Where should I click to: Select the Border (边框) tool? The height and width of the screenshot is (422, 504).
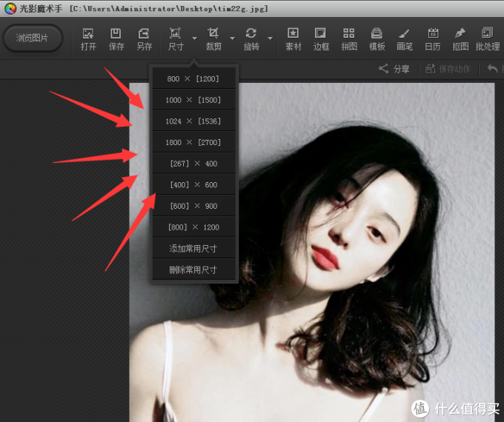[321, 38]
